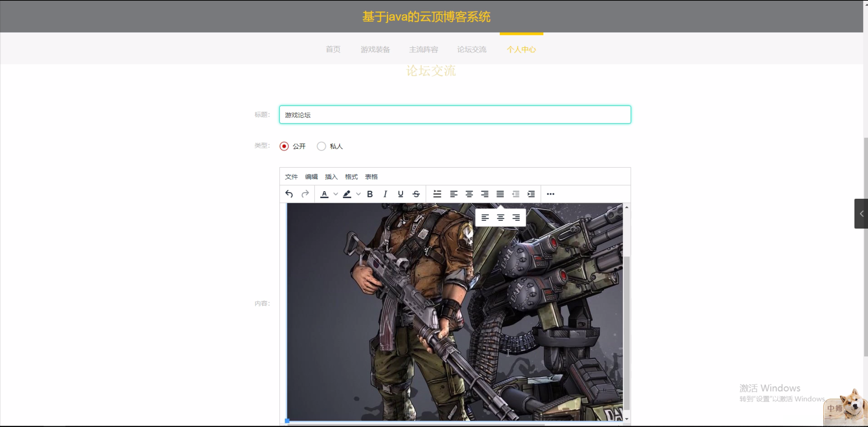Center the image via floating toolbar
The width and height of the screenshot is (868, 427).
[501, 218]
